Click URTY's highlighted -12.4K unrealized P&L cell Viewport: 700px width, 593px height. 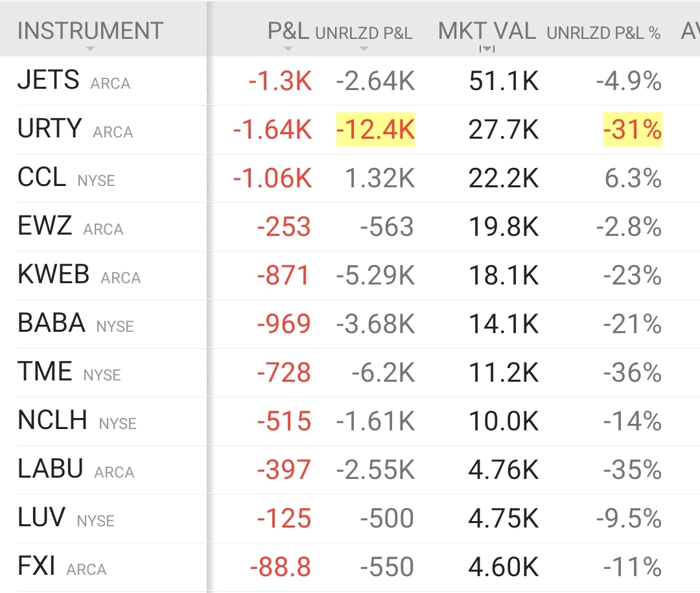376,129
